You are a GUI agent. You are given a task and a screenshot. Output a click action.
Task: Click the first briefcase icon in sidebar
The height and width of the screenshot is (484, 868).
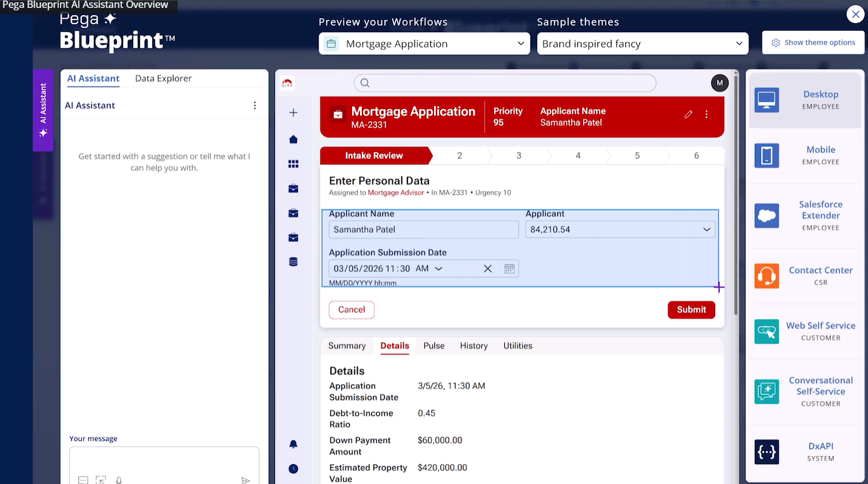click(293, 189)
